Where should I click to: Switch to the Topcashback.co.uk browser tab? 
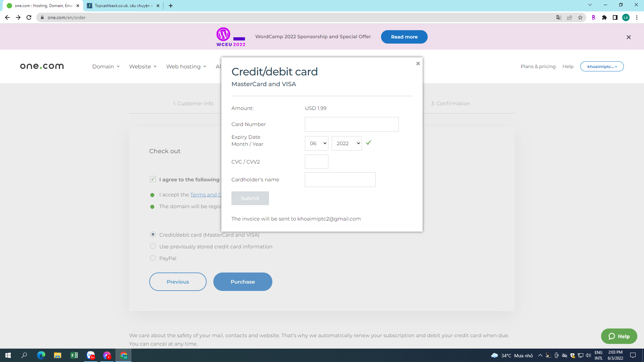(122, 6)
